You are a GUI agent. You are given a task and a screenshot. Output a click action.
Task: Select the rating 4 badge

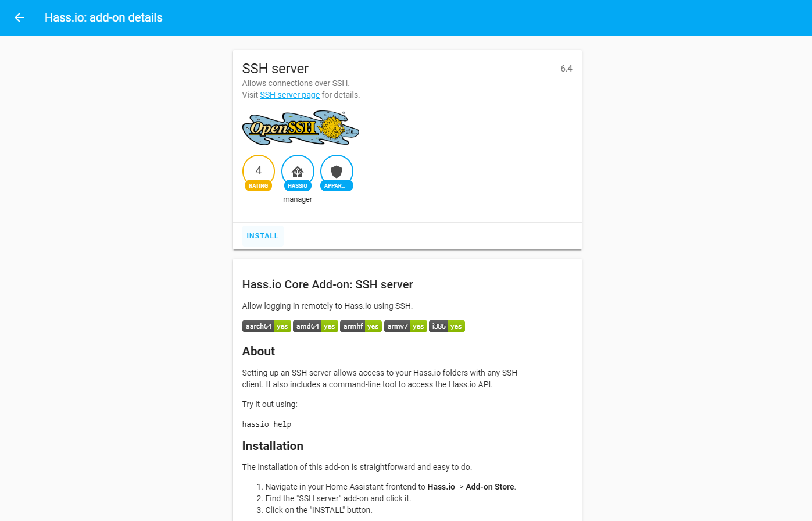[x=259, y=173]
